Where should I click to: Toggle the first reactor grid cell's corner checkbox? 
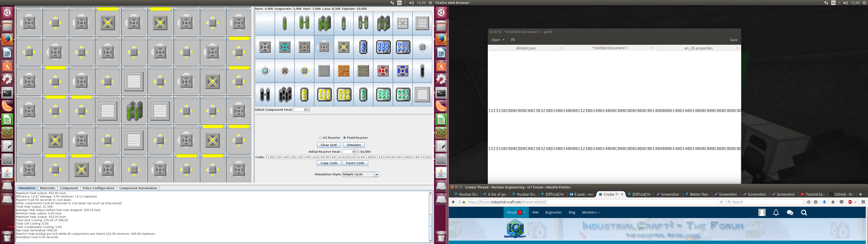pos(18,9)
